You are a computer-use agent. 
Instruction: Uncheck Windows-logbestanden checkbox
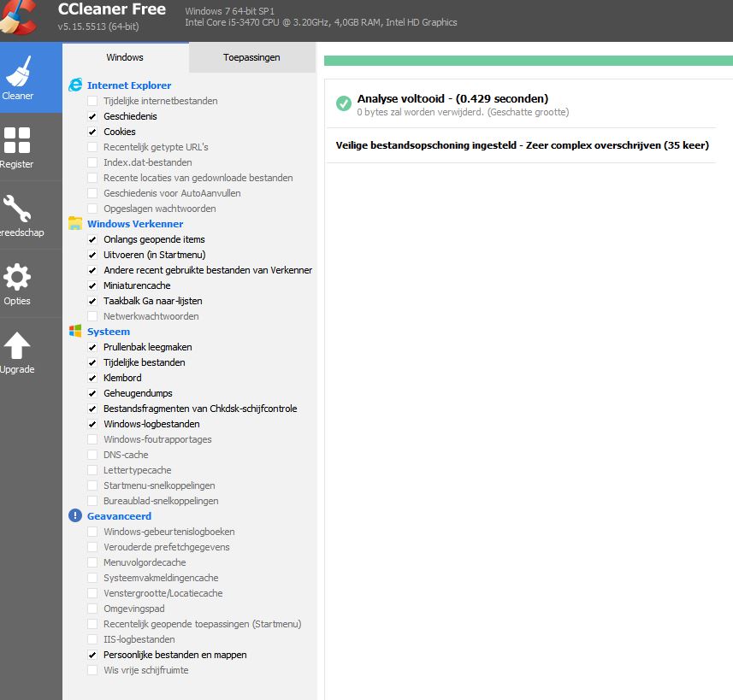point(92,424)
